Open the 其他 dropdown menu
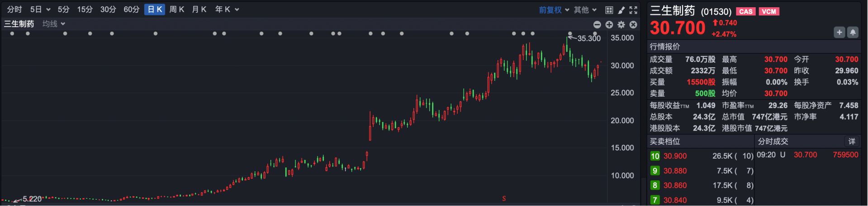This screenshot has height=206, width=868. pyautogui.click(x=585, y=10)
